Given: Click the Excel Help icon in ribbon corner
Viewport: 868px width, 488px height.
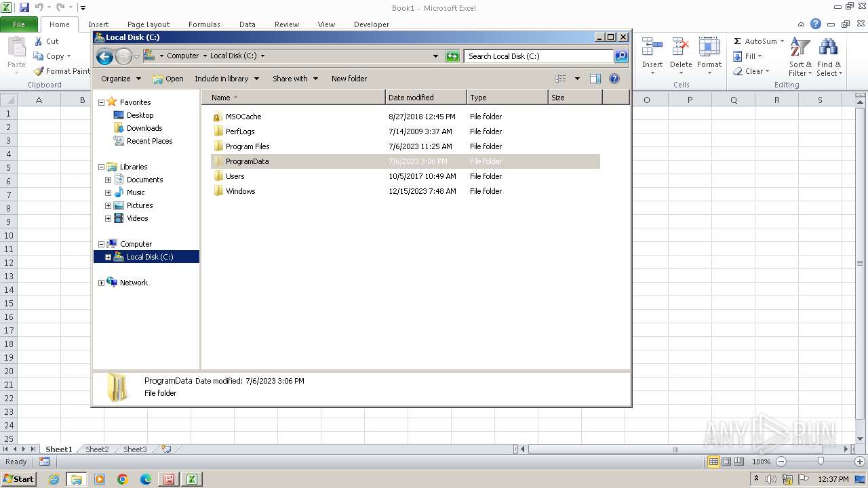Looking at the screenshot, I should 816,24.
